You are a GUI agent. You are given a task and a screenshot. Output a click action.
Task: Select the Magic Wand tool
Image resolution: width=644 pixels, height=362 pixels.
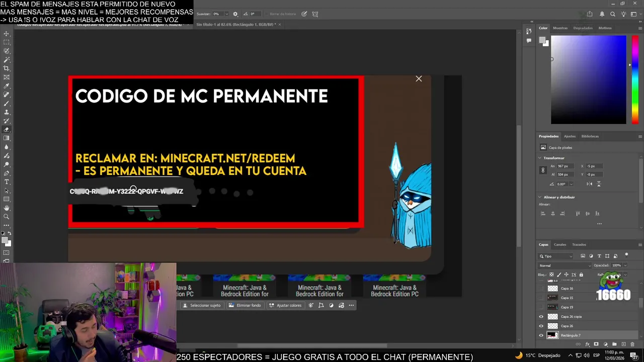[x=7, y=60]
